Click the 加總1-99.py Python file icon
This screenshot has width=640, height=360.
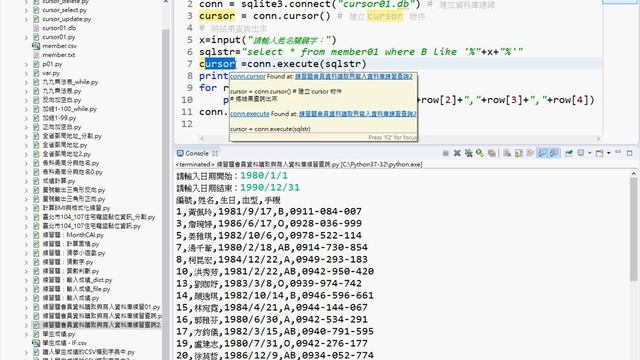click(36, 118)
